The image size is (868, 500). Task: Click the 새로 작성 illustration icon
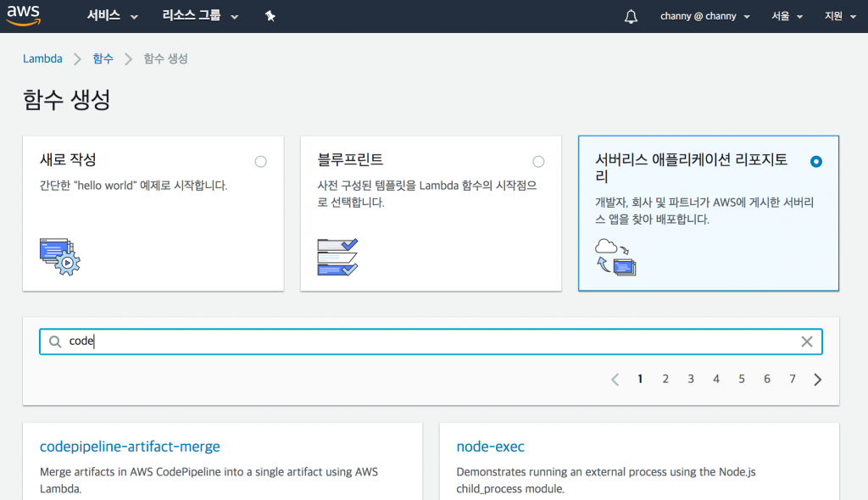point(60,257)
